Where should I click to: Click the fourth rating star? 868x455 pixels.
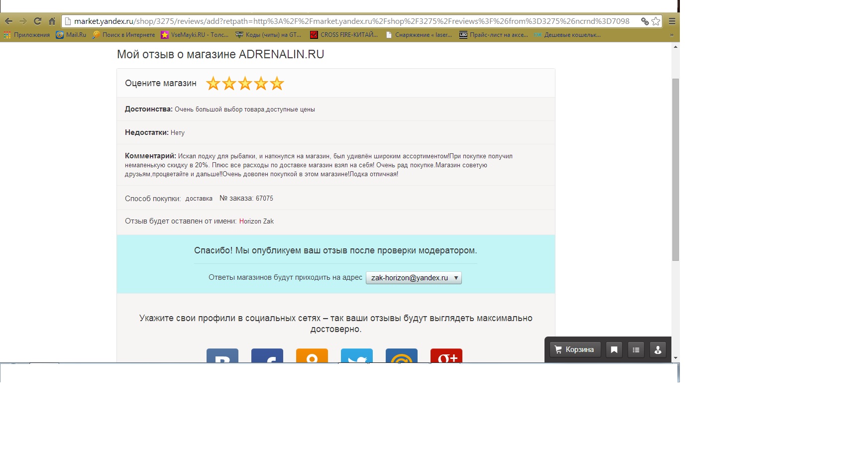point(261,84)
